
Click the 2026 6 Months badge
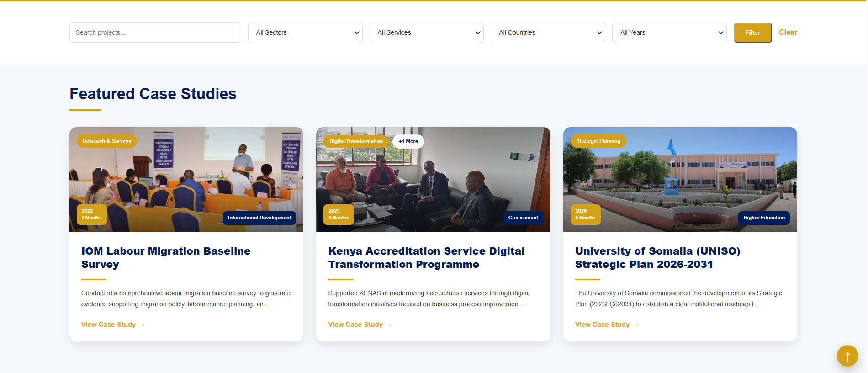586,214
